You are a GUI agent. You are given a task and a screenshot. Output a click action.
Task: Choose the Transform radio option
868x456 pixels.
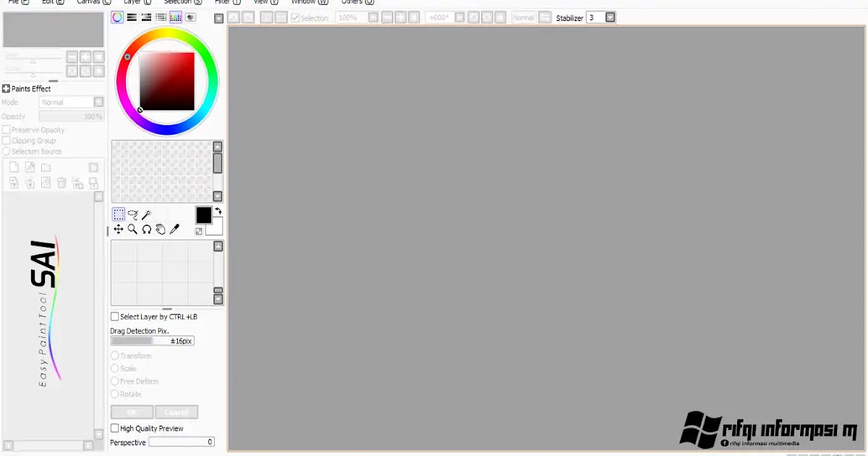[114, 356]
